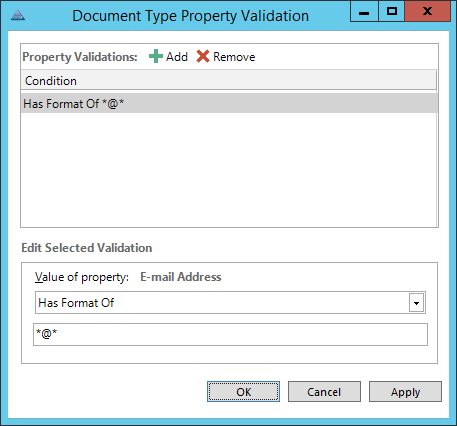Maximize the validation dialog window
This screenshot has width=457, height=426.
(392, 11)
